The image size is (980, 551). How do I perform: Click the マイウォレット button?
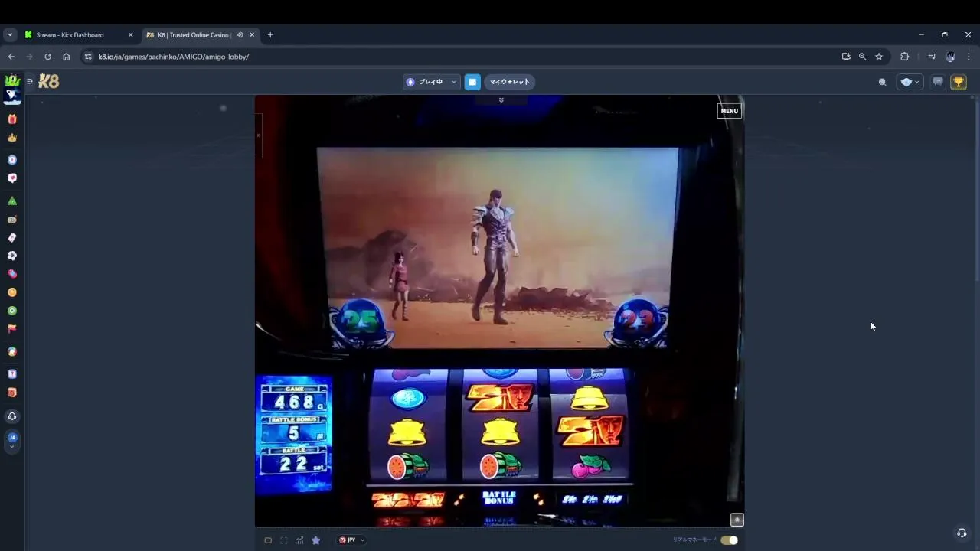[509, 82]
